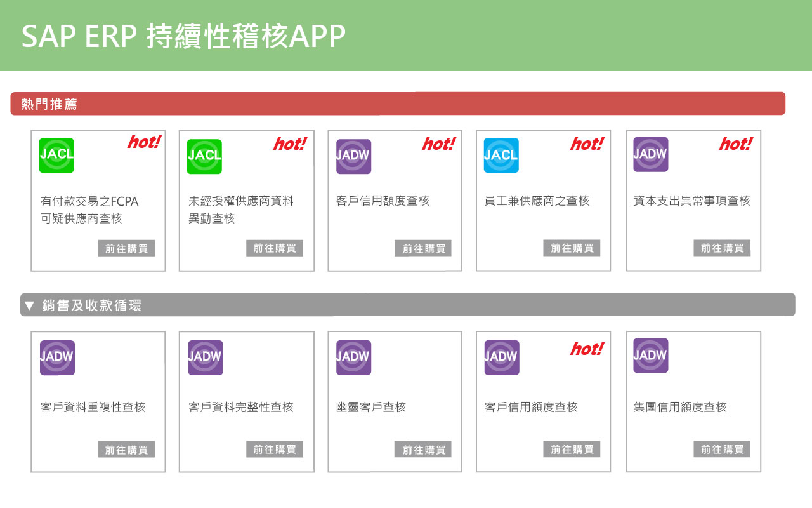Click the JADW icon on 客戶信用額度查核 hot card
Viewport: 812px width, 508px height.
pyautogui.click(x=353, y=156)
